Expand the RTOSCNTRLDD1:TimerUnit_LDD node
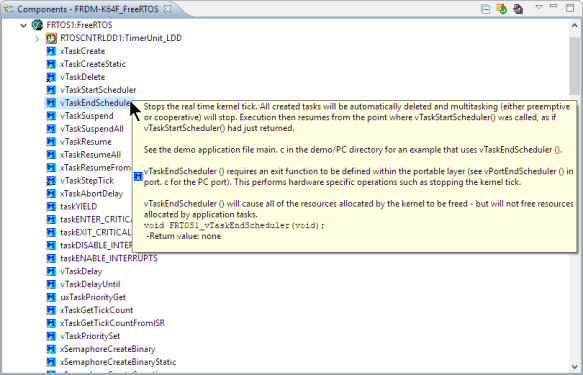Image resolution: width=583 pixels, height=375 pixels. point(37,39)
